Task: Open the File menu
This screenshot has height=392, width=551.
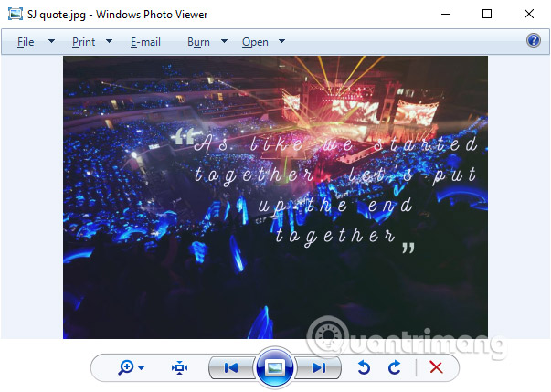Action: click(26, 42)
